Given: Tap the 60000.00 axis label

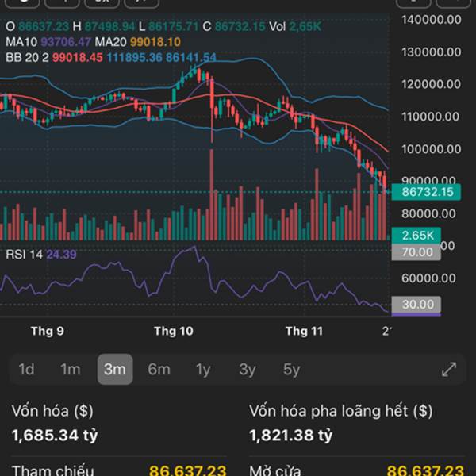Looking at the screenshot, I should 428,278.
